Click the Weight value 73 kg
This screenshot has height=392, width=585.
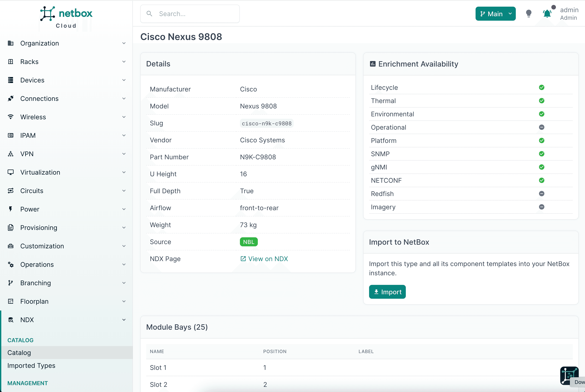click(x=248, y=225)
